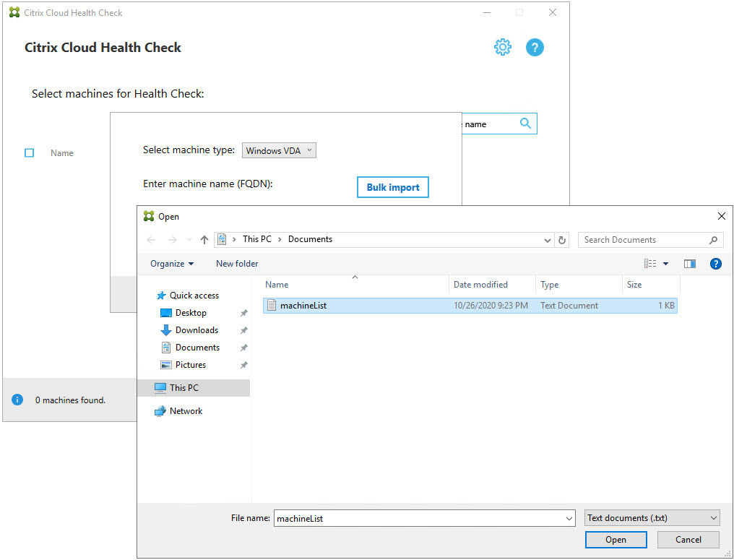The height and width of the screenshot is (560, 734).
Task: Click the pin icon next to Pictures
Action: click(244, 365)
